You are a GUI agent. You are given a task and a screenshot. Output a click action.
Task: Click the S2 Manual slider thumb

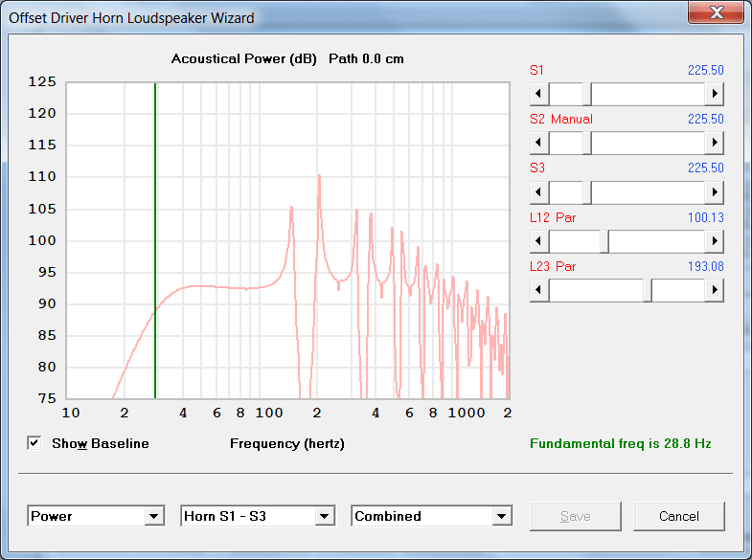pos(587,143)
